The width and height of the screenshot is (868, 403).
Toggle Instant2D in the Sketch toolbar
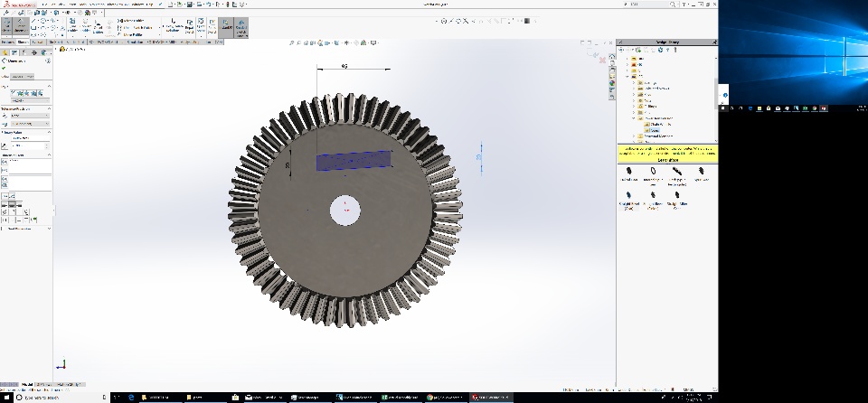click(x=227, y=27)
